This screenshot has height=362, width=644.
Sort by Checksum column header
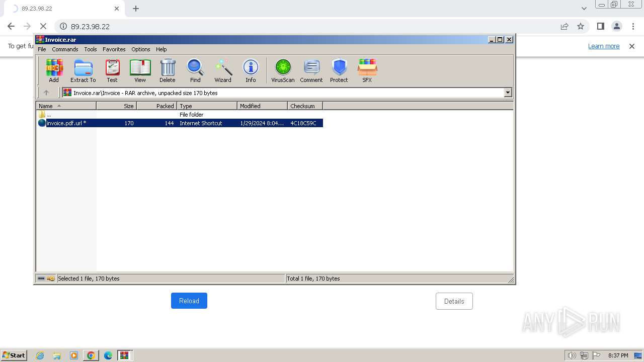(305, 106)
